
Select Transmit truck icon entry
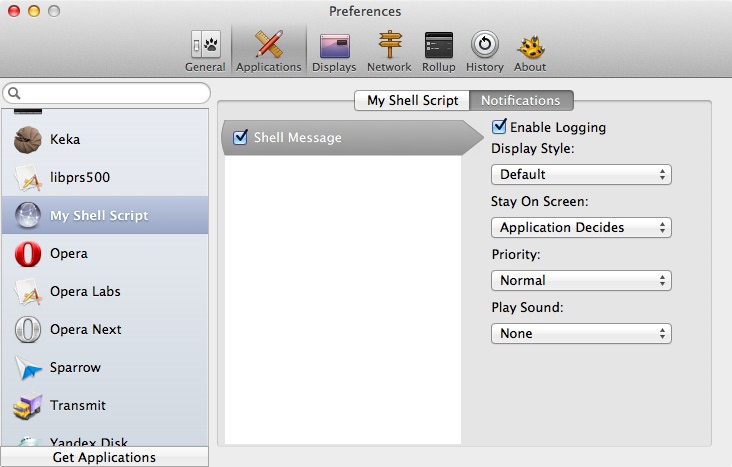click(x=105, y=405)
